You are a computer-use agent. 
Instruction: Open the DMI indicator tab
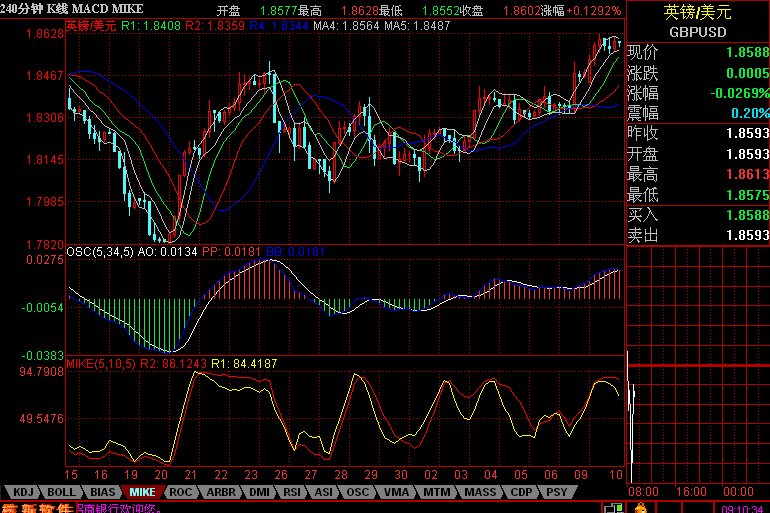258,492
